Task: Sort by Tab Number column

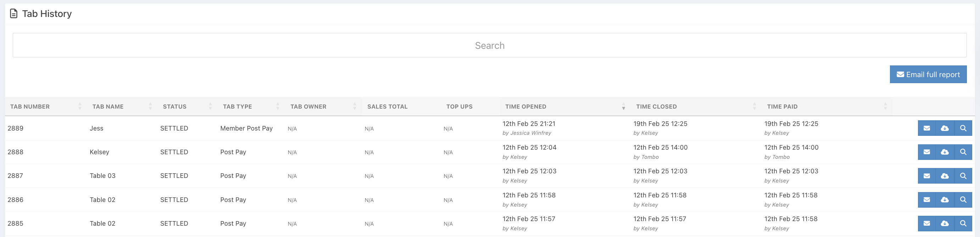Action: (30, 107)
